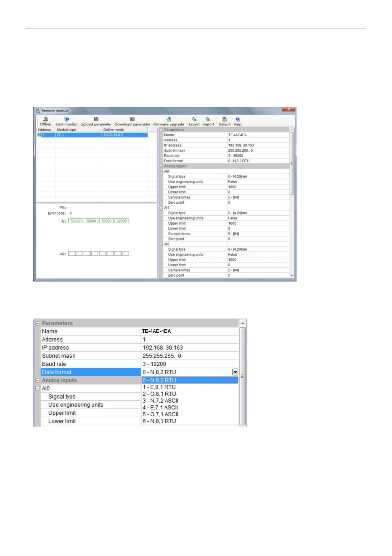Click Signal type row in lower panel

click(x=91, y=397)
